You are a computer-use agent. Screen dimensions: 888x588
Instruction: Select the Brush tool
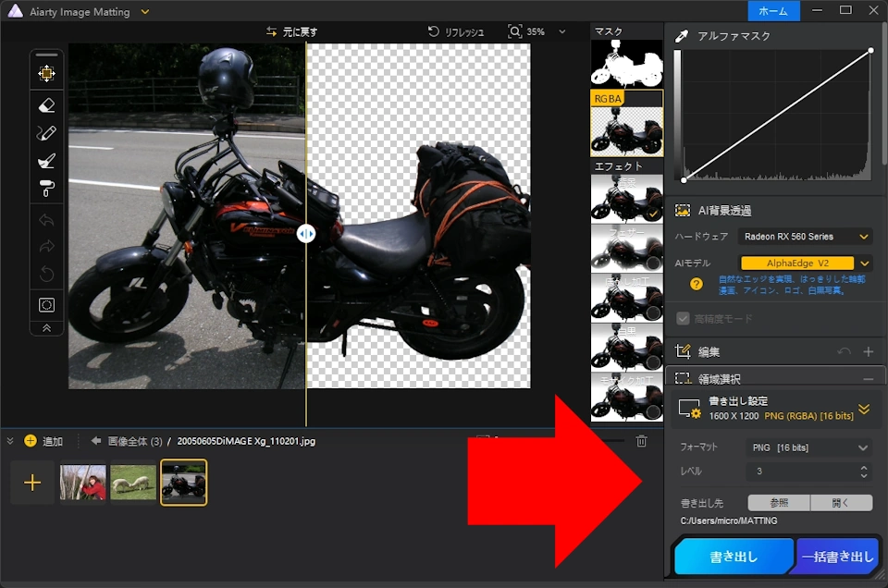pos(46,161)
